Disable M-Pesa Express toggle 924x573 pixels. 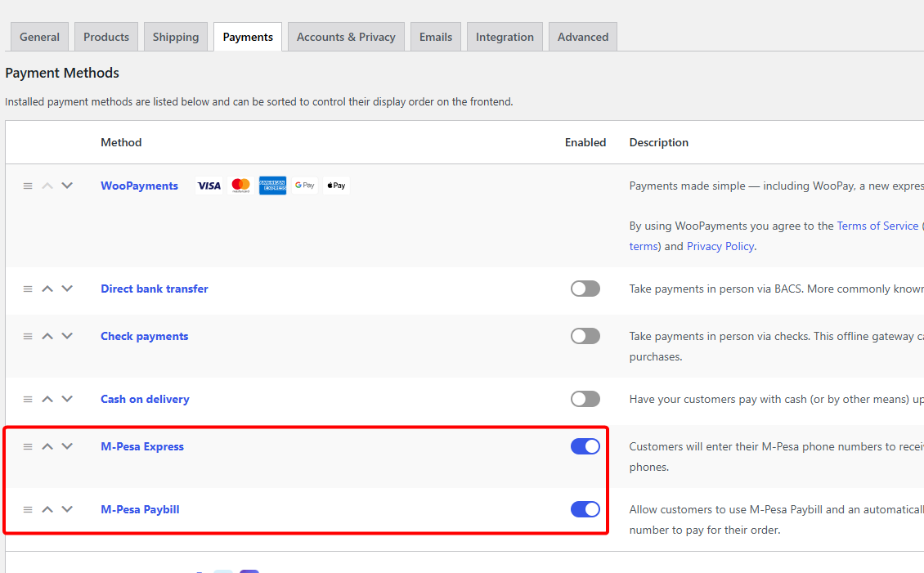(x=585, y=446)
